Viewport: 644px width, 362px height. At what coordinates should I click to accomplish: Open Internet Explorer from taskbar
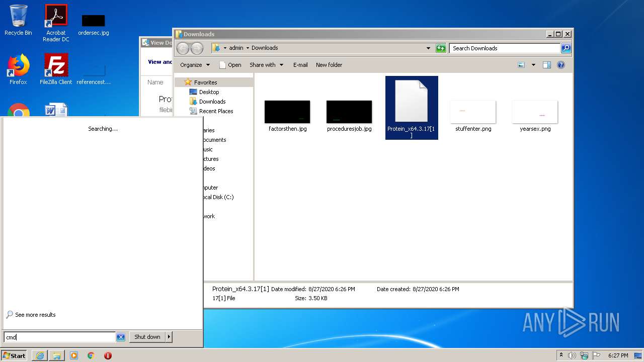pyautogui.click(x=40, y=355)
